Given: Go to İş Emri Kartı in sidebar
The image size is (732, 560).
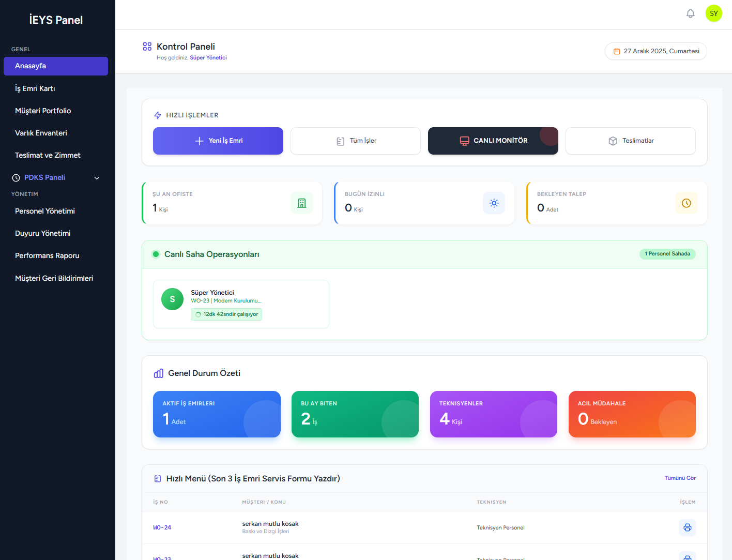Looking at the screenshot, I should [x=35, y=88].
